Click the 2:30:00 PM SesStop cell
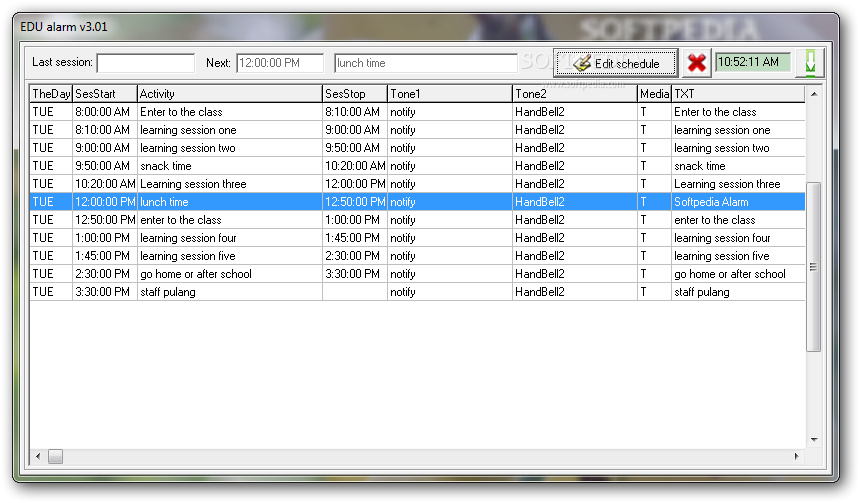Viewport: 860px width, 503px height. click(355, 256)
